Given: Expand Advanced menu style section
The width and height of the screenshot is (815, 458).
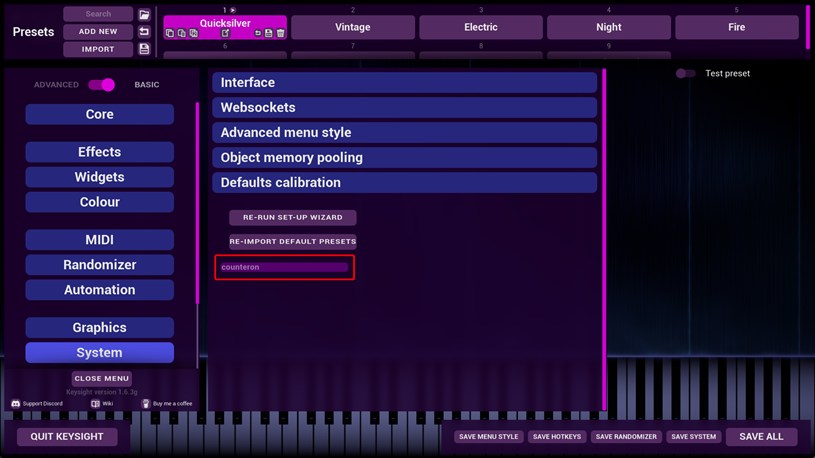Looking at the screenshot, I should tap(404, 133).
